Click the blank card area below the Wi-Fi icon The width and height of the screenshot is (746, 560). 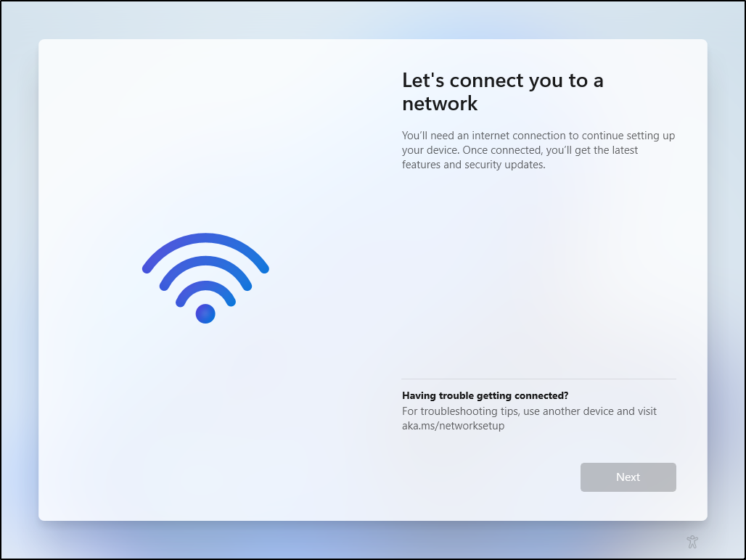205,419
